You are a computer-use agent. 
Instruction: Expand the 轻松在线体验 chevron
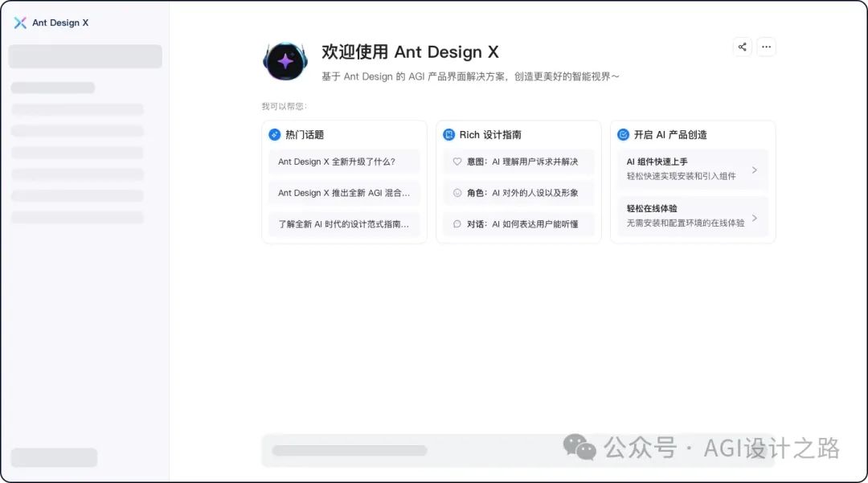[755, 218]
